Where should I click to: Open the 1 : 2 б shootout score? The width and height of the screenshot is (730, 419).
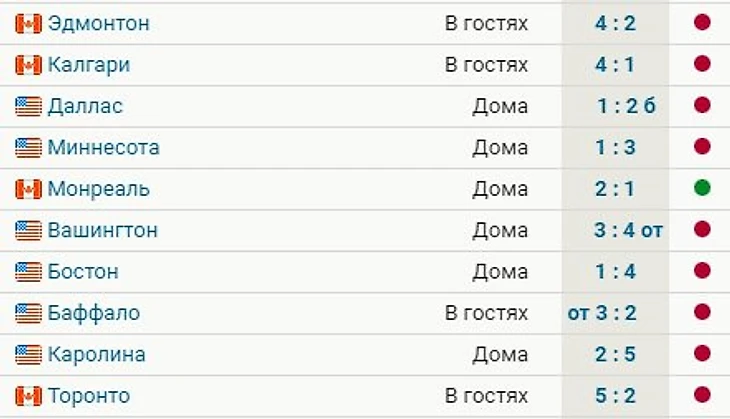pyautogui.click(x=626, y=106)
